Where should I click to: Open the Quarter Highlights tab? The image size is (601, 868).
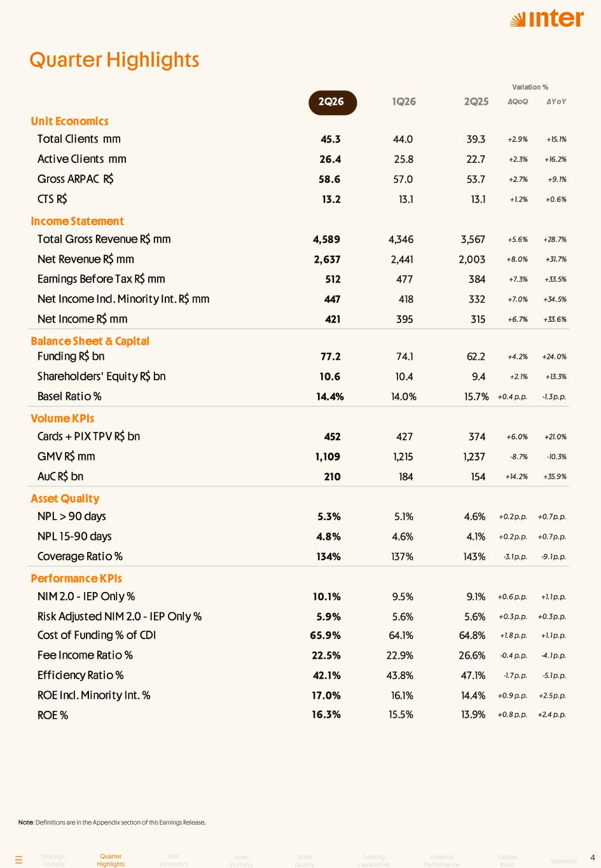click(111, 860)
